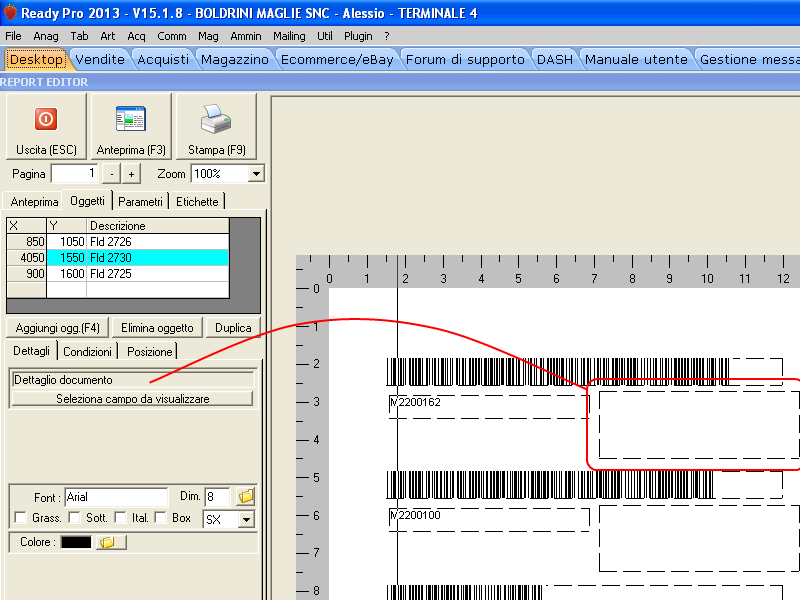Open the Anag menu
This screenshot has height=600, width=800.
point(46,36)
